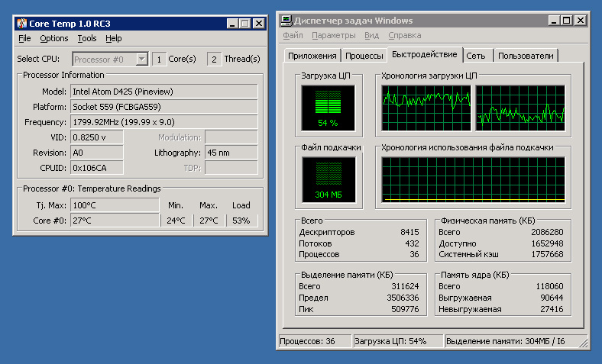Switch to the Приложения tab

[312, 56]
